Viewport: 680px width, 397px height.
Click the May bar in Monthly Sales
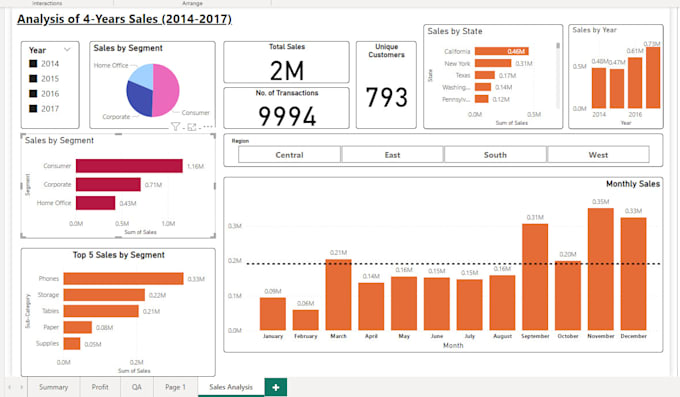pos(404,304)
